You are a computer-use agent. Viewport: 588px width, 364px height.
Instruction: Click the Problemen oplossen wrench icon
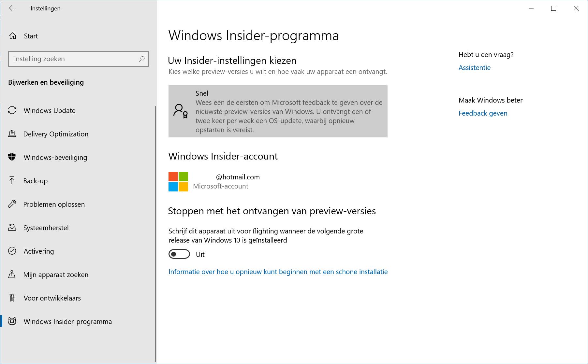12,204
